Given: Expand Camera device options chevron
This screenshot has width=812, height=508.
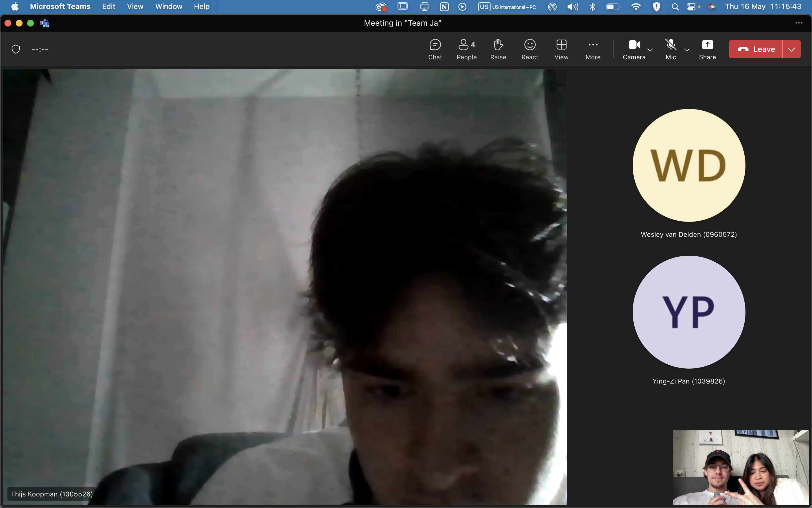Looking at the screenshot, I should [650, 50].
